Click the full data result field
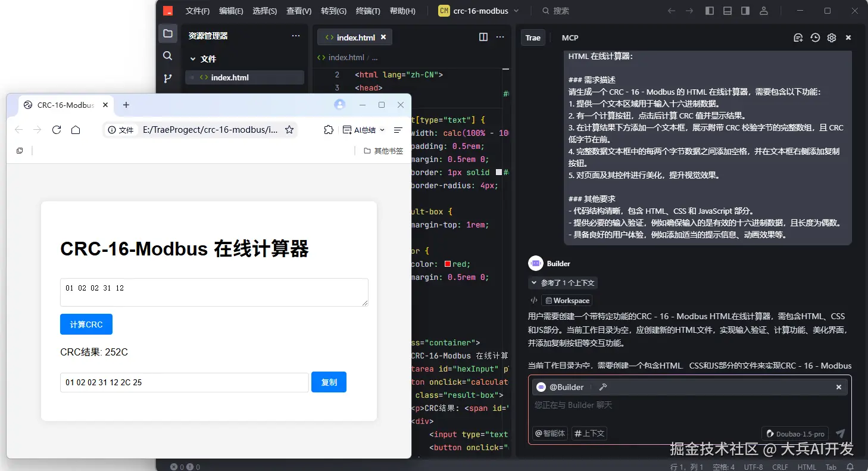Viewport: 868px width, 471px height. pos(184,382)
